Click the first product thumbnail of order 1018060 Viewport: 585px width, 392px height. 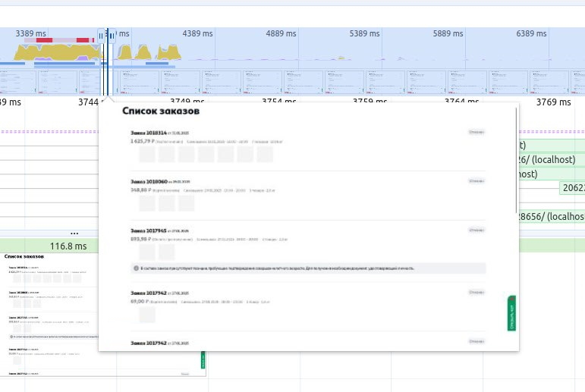coord(147,203)
